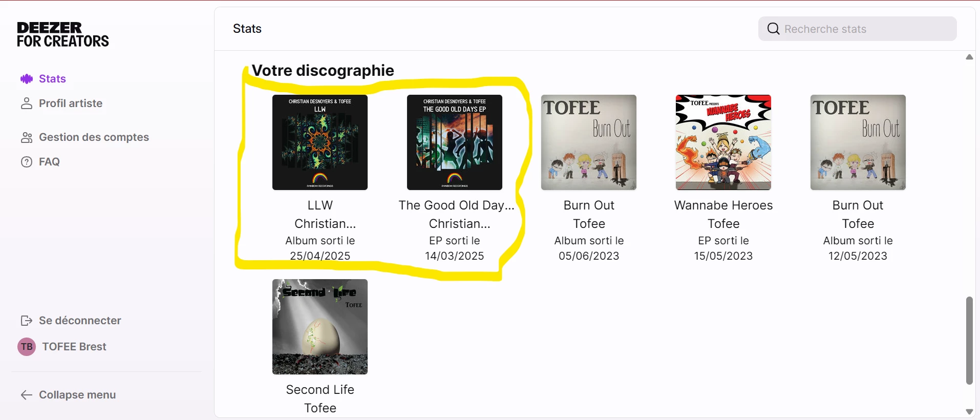Click the Deezer for Creators logo
Viewport: 980px width, 420px height.
click(x=63, y=35)
